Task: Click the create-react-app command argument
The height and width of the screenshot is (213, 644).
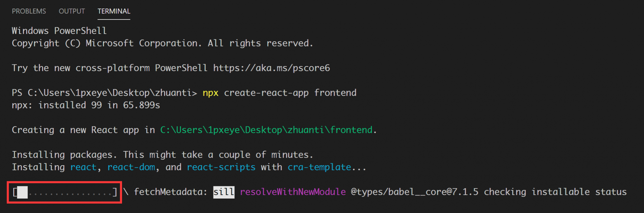Action: pyautogui.click(x=266, y=93)
